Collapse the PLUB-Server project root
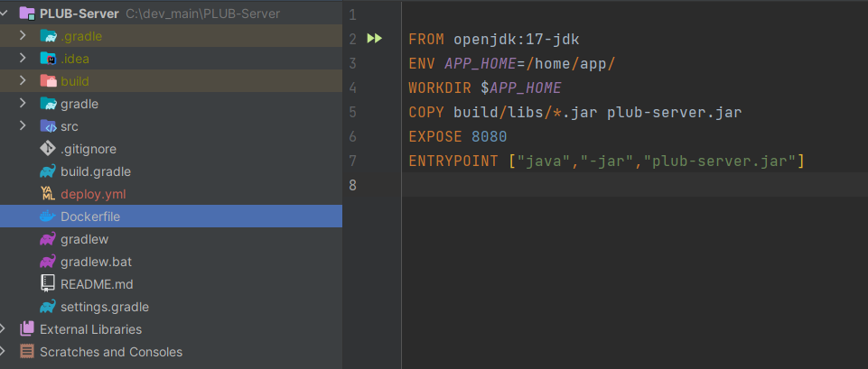The width and height of the screenshot is (868, 369). 4,14
